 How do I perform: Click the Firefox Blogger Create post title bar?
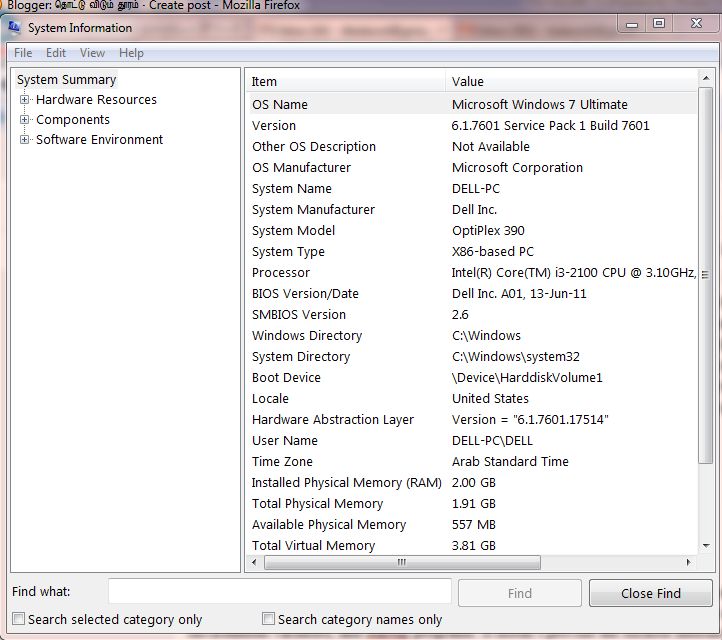point(361,6)
